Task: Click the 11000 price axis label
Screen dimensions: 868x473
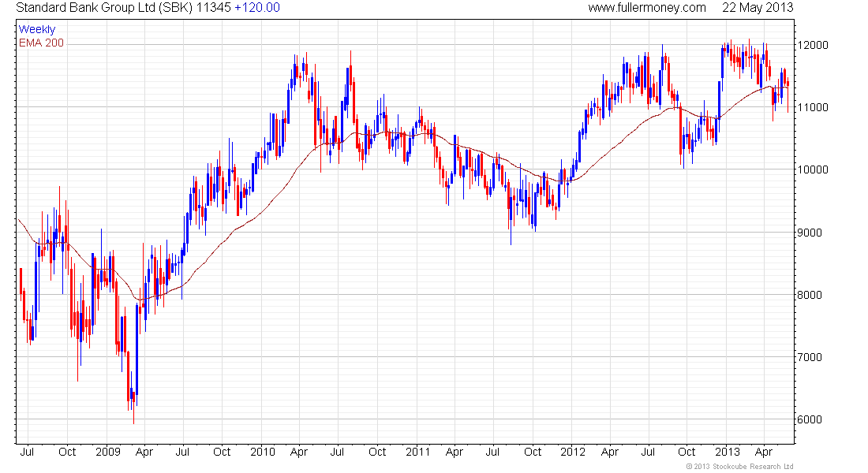Action: click(813, 108)
